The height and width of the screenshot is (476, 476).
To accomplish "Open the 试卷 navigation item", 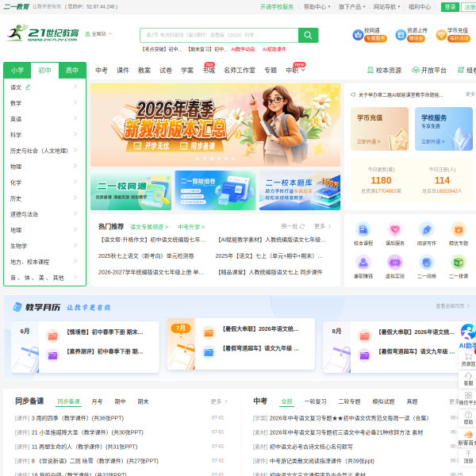I will 166,71.
